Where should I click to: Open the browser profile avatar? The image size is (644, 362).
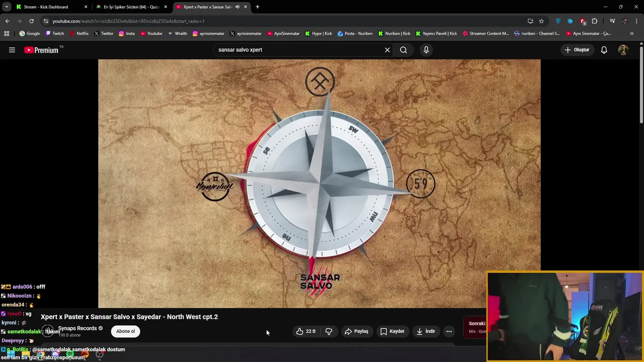[x=625, y=21]
